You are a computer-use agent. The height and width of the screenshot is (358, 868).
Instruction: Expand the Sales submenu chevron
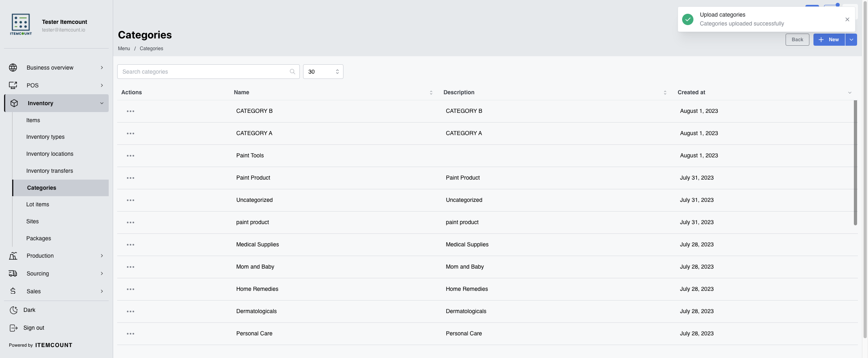(102, 291)
